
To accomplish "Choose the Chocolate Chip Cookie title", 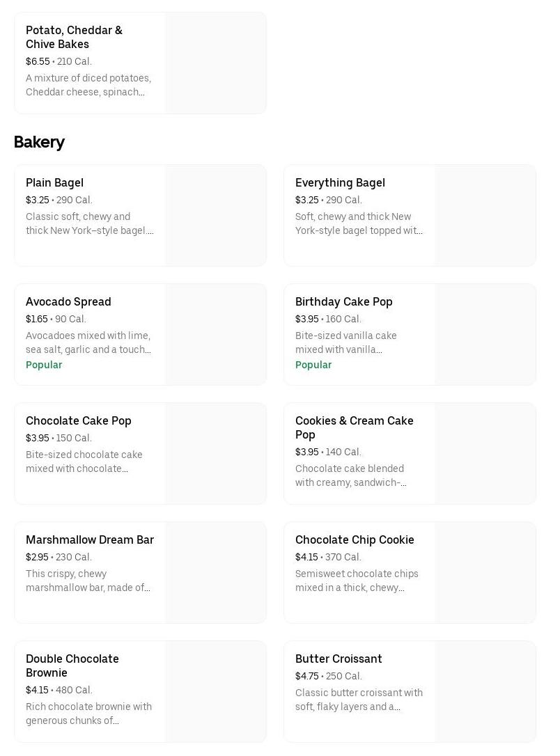I will pyautogui.click(x=355, y=540).
